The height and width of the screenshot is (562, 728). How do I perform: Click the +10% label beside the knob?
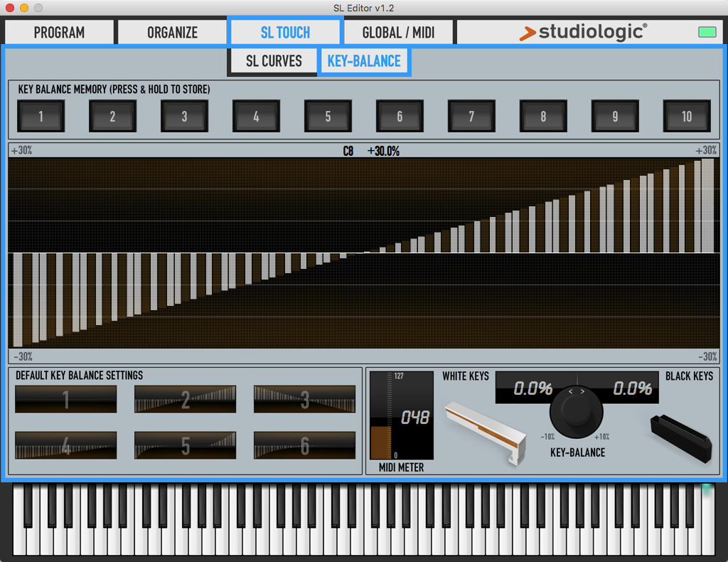pos(601,437)
